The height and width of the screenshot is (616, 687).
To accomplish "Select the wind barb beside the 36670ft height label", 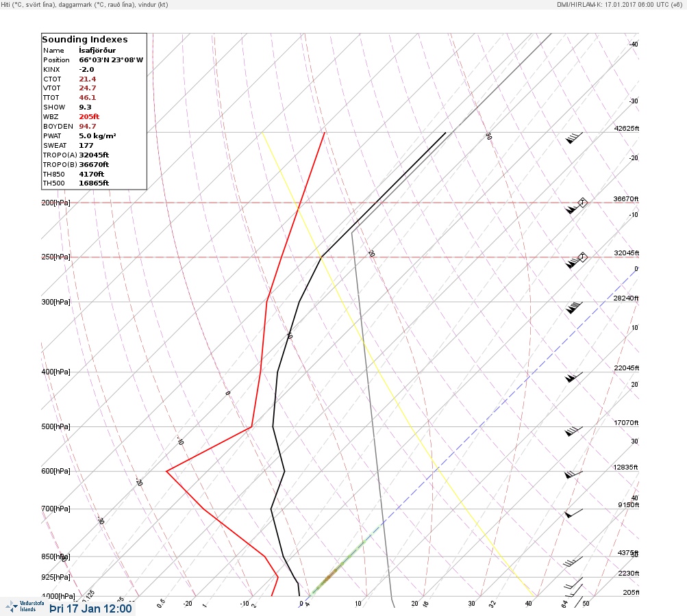I will point(575,208).
